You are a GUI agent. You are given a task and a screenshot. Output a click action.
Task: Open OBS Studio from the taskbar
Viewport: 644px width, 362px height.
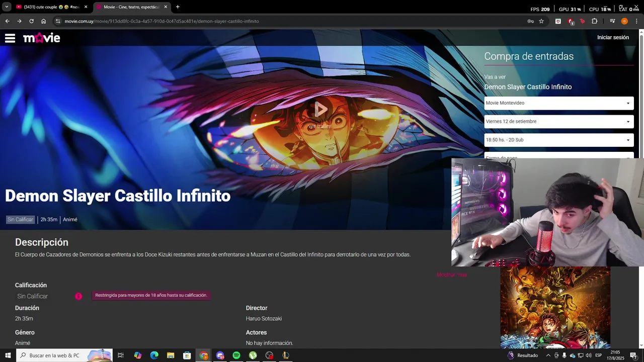click(x=269, y=355)
